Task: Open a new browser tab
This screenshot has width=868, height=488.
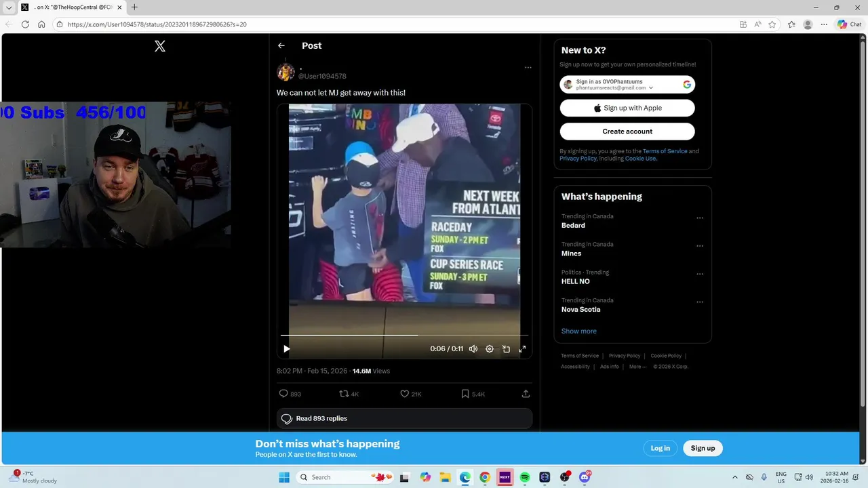Action: coord(134,7)
